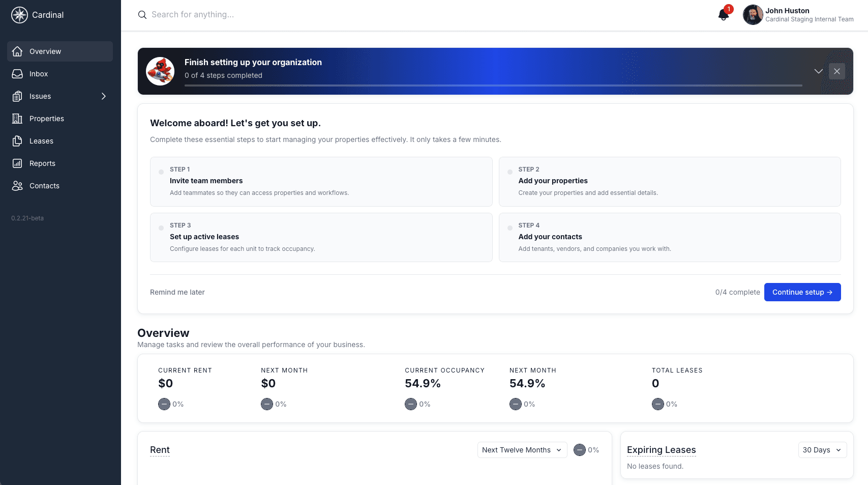Click Continue setup
868x485 pixels.
coord(802,292)
